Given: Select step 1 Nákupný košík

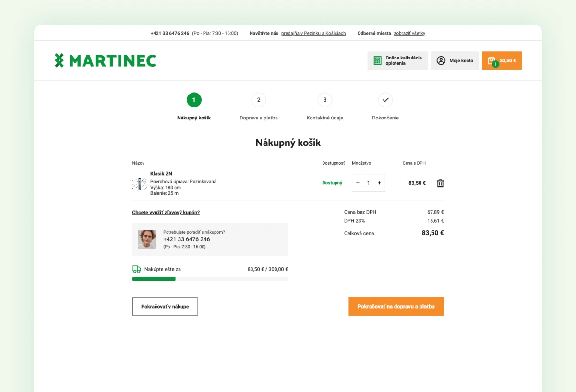Looking at the screenshot, I should tap(194, 100).
